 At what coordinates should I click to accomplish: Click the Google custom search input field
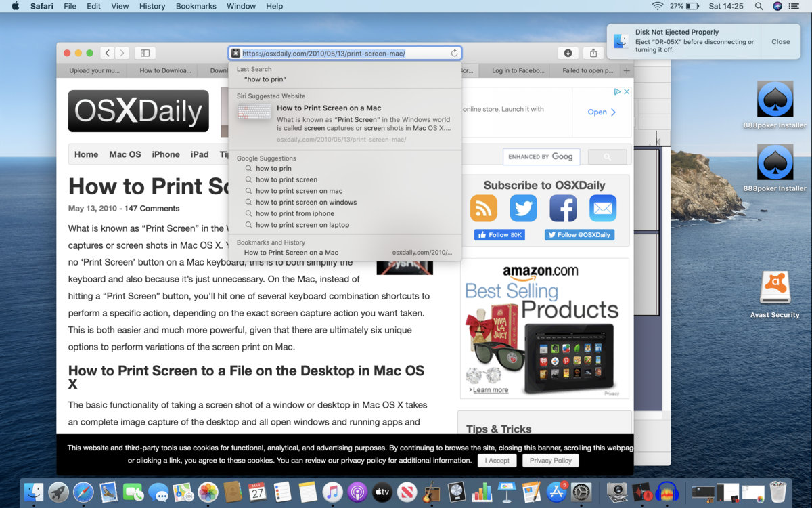(542, 156)
